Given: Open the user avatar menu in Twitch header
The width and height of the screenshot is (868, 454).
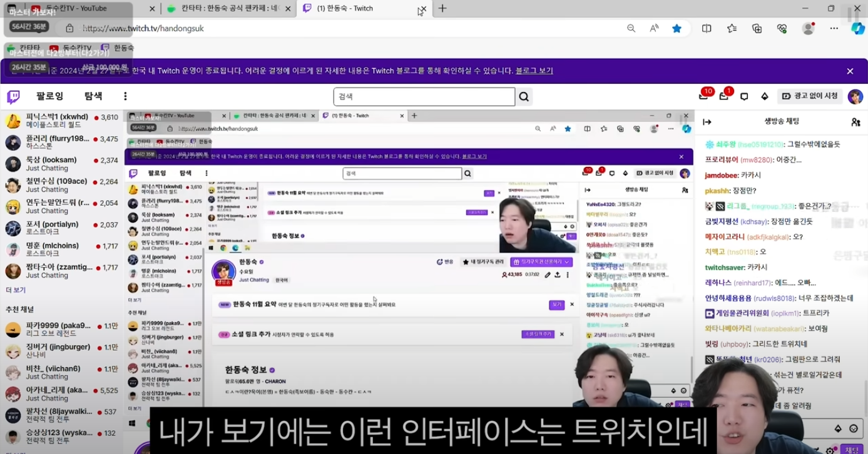Looking at the screenshot, I should point(855,96).
